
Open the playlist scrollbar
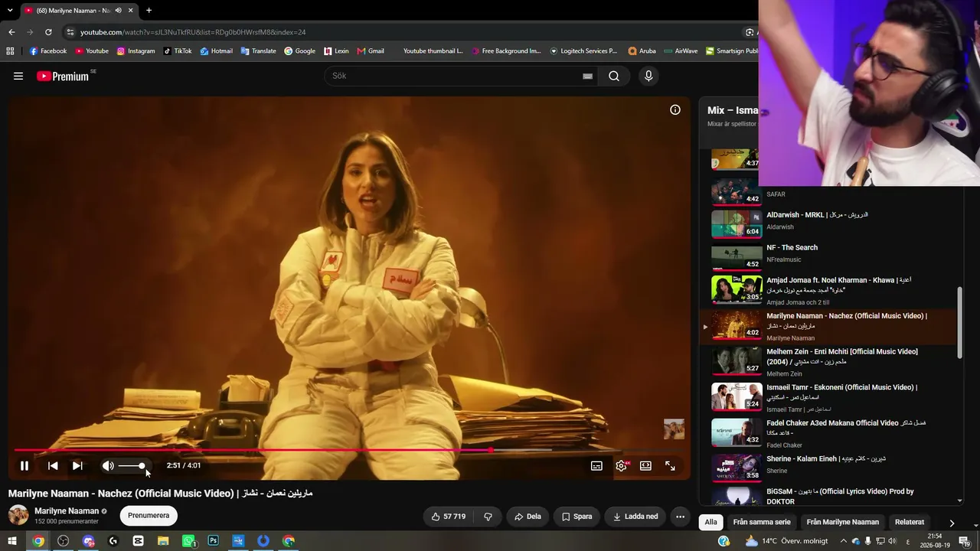tap(960, 321)
